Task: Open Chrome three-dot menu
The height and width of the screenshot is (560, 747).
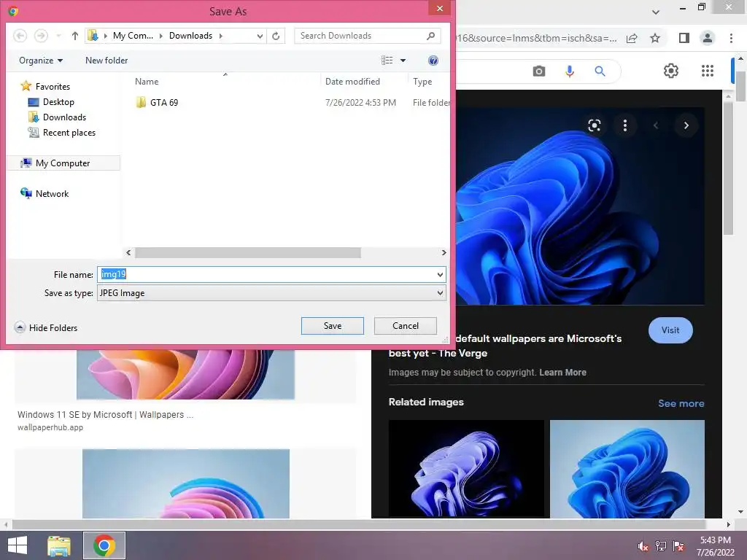Action: 731,38
